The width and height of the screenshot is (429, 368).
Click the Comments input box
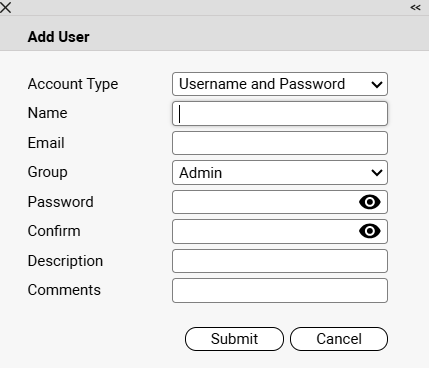point(280,291)
